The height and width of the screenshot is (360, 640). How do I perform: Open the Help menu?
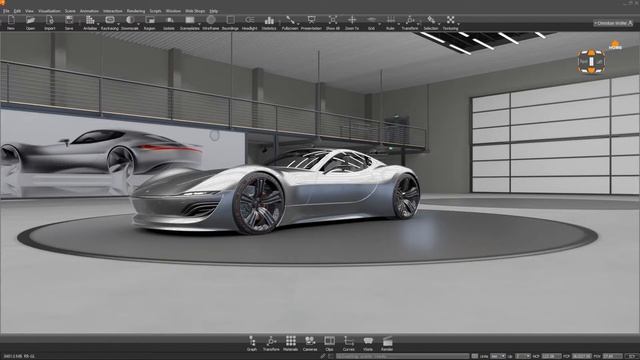click(213, 11)
